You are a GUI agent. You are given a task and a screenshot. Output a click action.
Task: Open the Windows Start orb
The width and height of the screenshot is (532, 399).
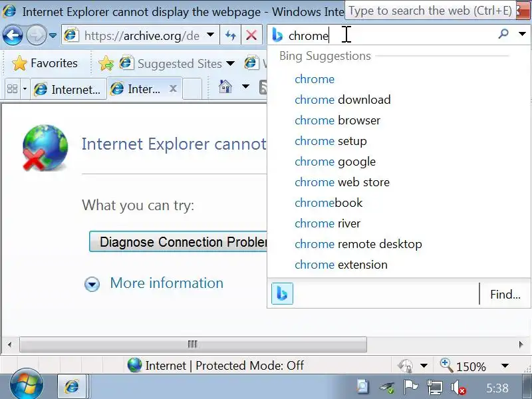point(27,384)
